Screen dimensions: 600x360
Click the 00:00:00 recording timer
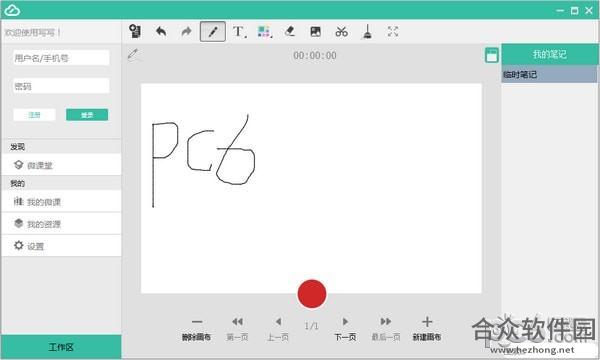315,55
